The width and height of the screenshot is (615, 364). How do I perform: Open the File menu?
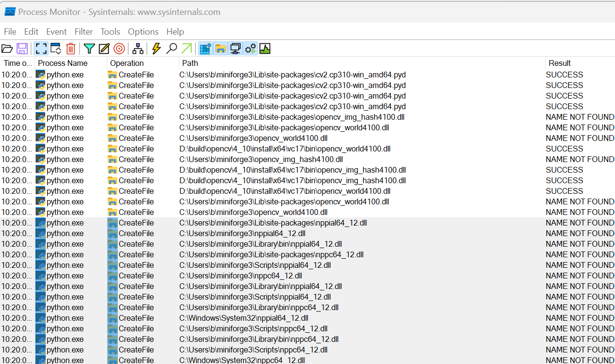[10, 32]
